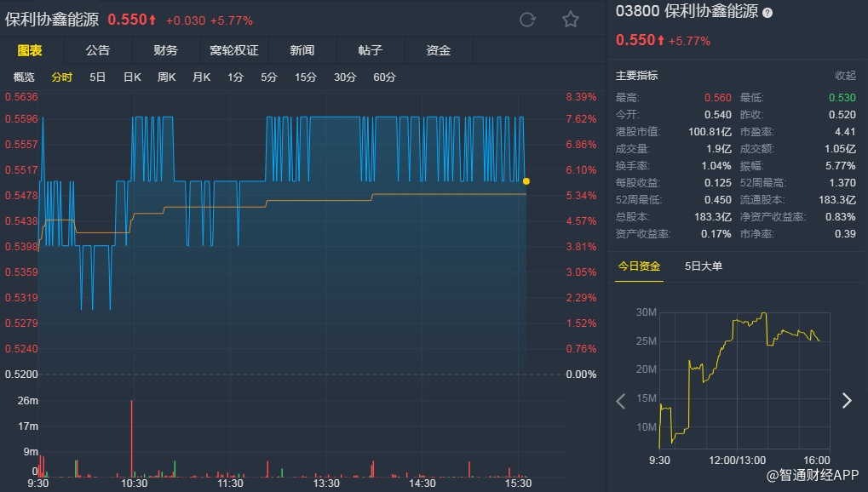Select 5日 chart period

(x=97, y=77)
